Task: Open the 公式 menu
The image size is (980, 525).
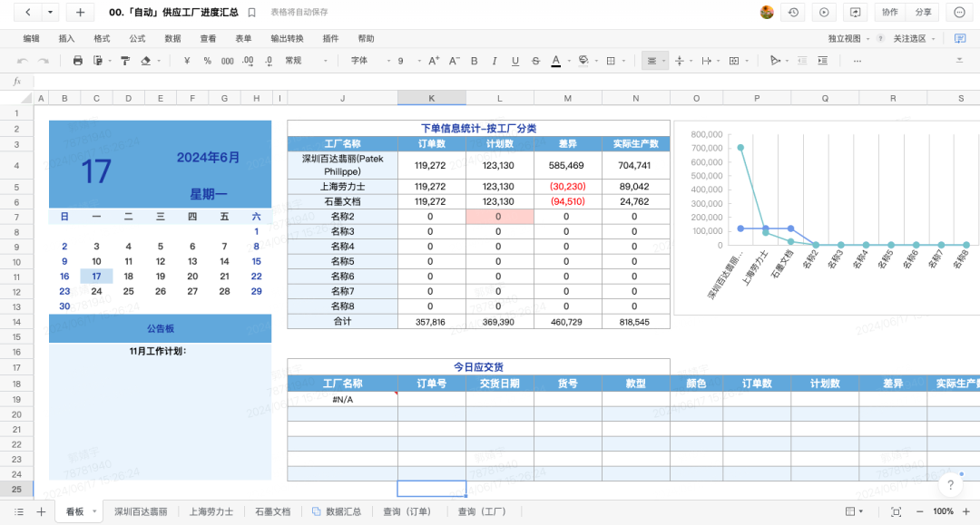Action: pyautogui.click(x=137, y=39)
